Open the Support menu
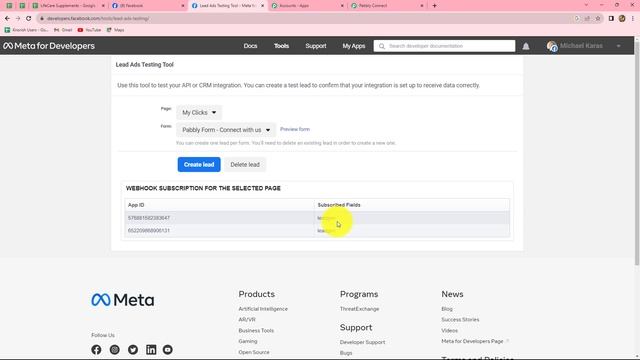 316,46
